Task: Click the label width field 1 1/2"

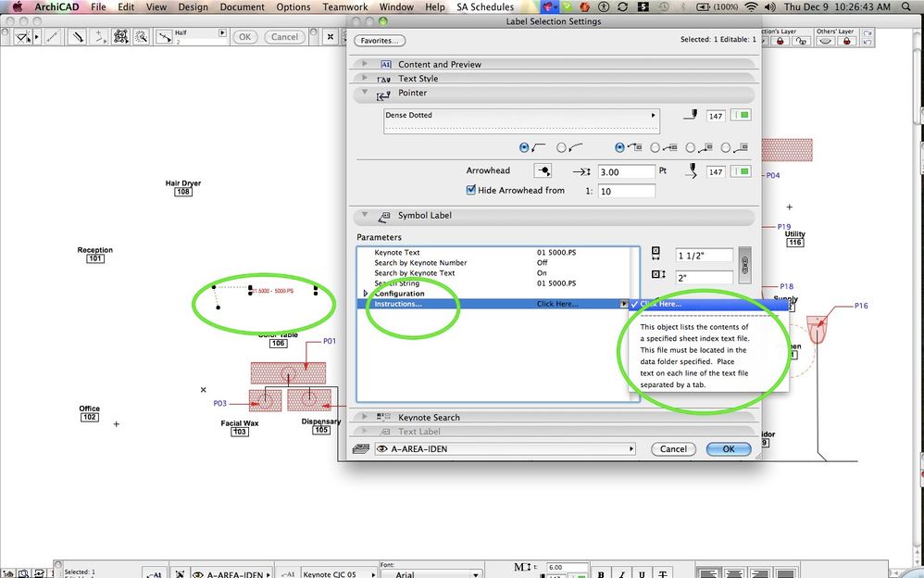Action: click(705, 255)
